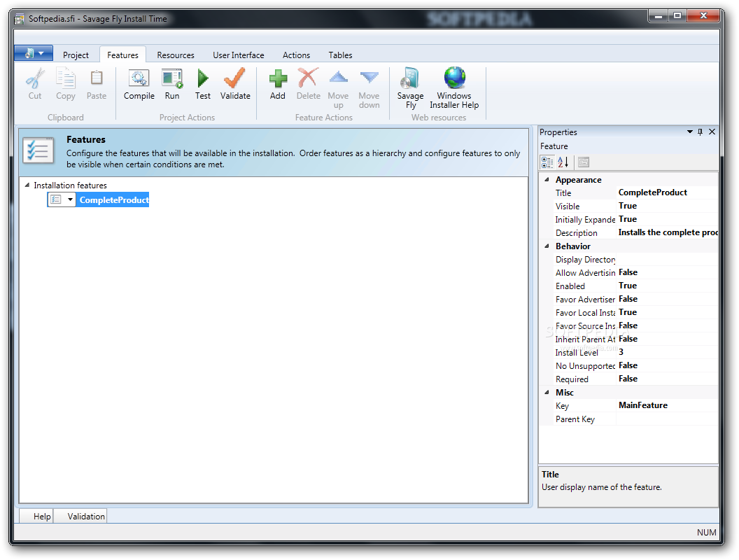Screen dimensions: 739x560
Task: Collapse the Behavior property category
Action: [547, 246]
